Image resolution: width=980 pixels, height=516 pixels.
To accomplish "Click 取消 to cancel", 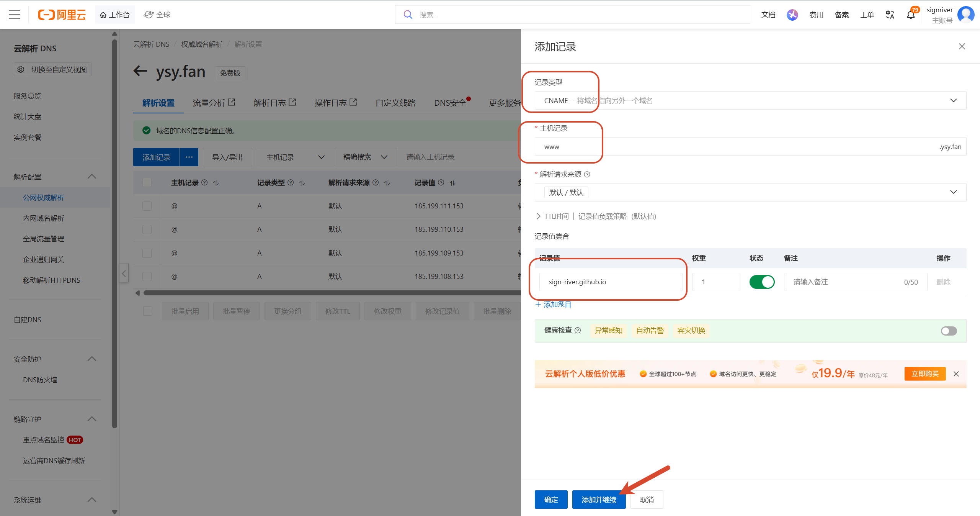I will 647,500.
